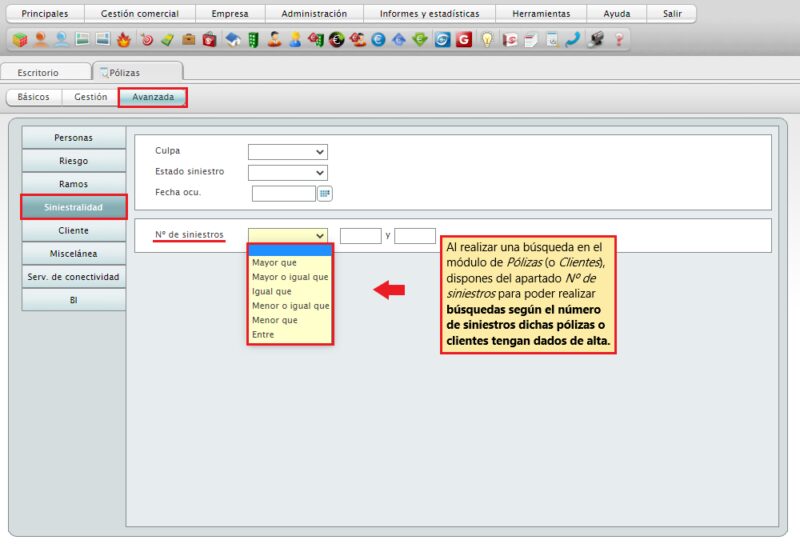The image size is (800, 560).
Task: Switch to the Escritorio tab
Action: pos(38,73)
